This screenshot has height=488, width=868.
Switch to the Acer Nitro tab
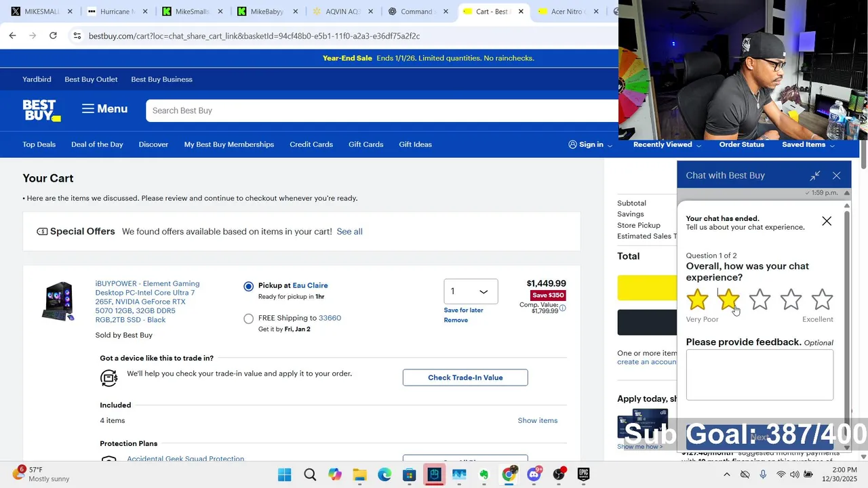point(567,12)
